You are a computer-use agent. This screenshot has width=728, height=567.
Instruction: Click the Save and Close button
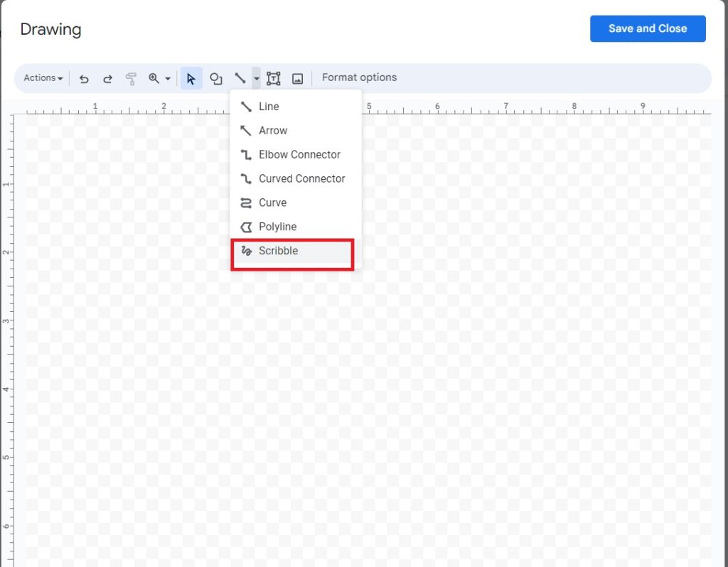tap(647, 28)
